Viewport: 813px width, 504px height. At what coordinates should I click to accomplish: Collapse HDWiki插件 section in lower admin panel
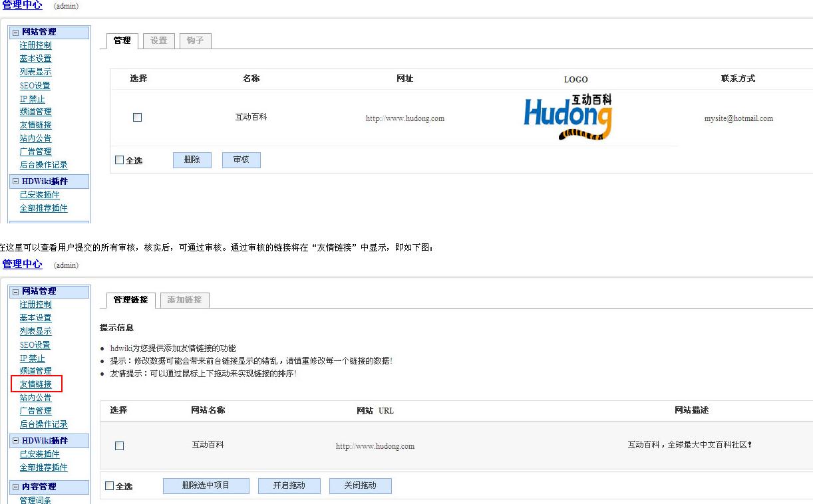[x=16, y=441]
